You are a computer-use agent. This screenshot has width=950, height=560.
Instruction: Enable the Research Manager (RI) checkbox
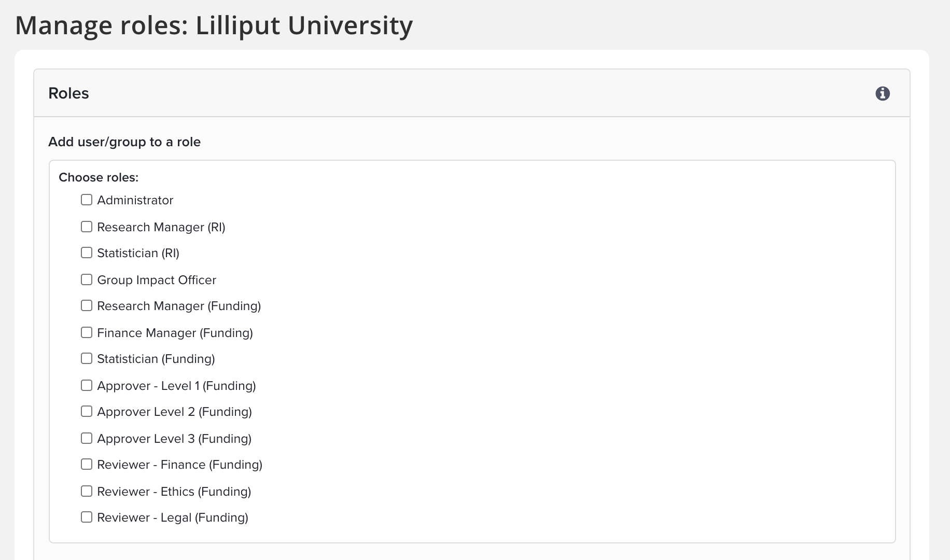[x=87, y=227]
